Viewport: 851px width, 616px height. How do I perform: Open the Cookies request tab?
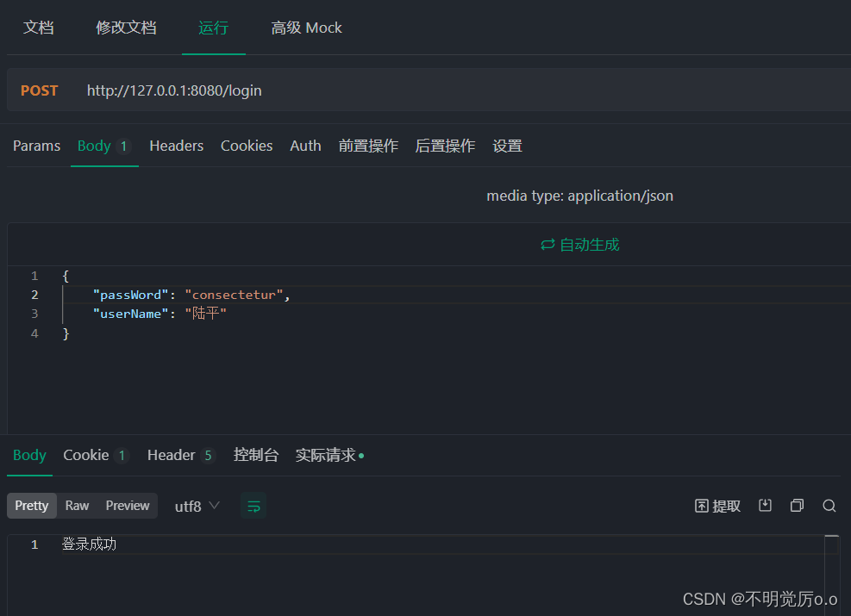[246, 146]
